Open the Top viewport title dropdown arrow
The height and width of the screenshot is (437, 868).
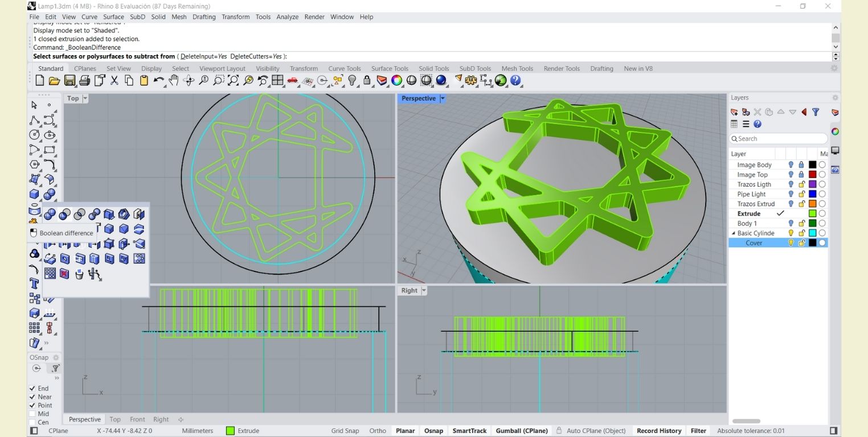click(85, 98)
